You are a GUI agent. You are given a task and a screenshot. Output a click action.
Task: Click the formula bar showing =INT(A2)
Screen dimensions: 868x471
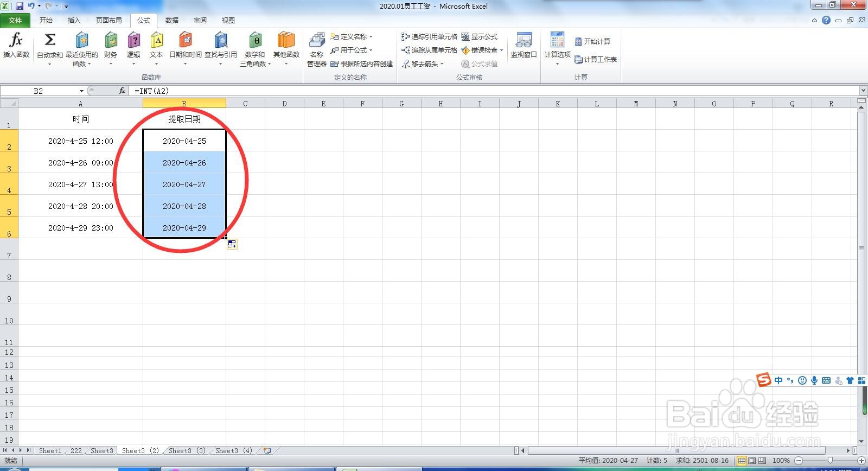(494, 91)
